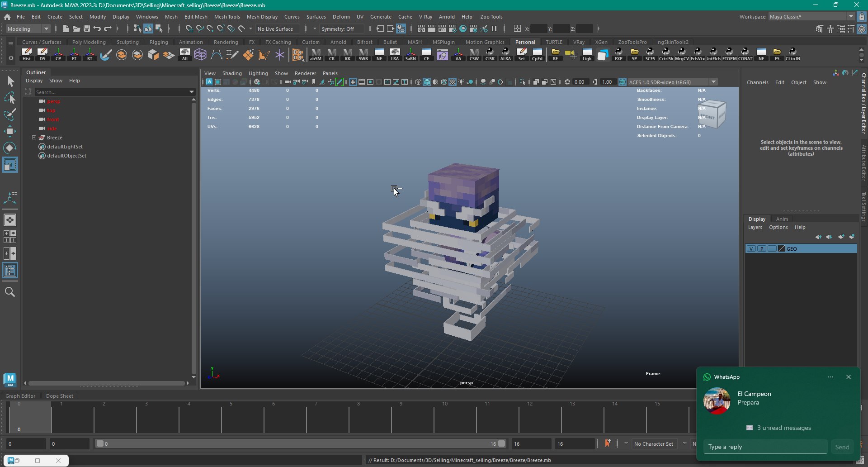This screenshot has width=868, height=467.
Task: Select the Rotate tool
Action: tap(10, 148)
